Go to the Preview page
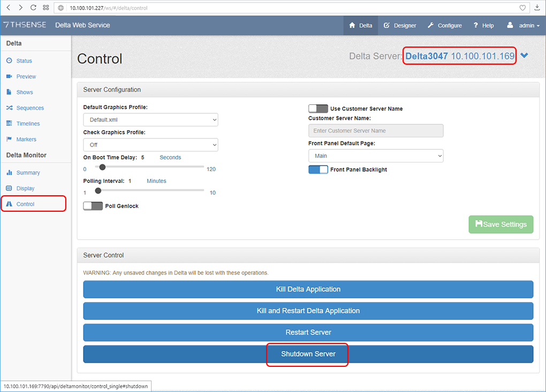This screenshot has height=392, width=546. [26, 76]
